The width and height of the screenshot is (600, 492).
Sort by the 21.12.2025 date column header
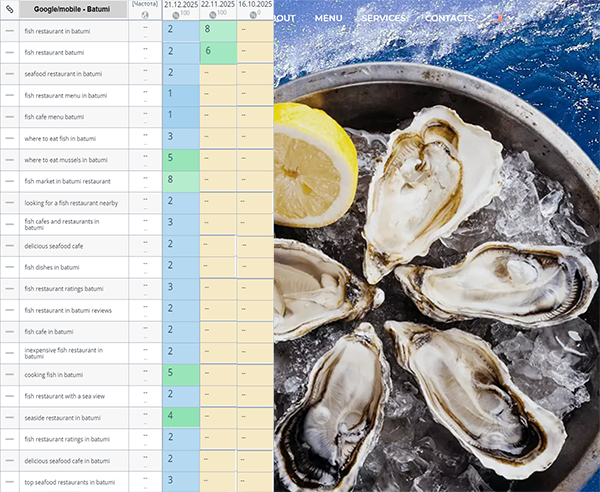click(x=180, y=5)
